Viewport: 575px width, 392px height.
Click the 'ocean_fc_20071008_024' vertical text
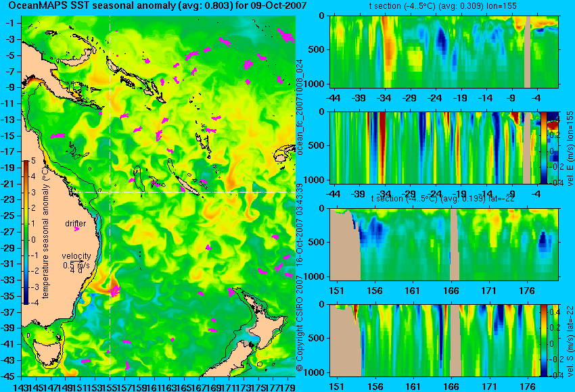300,107
